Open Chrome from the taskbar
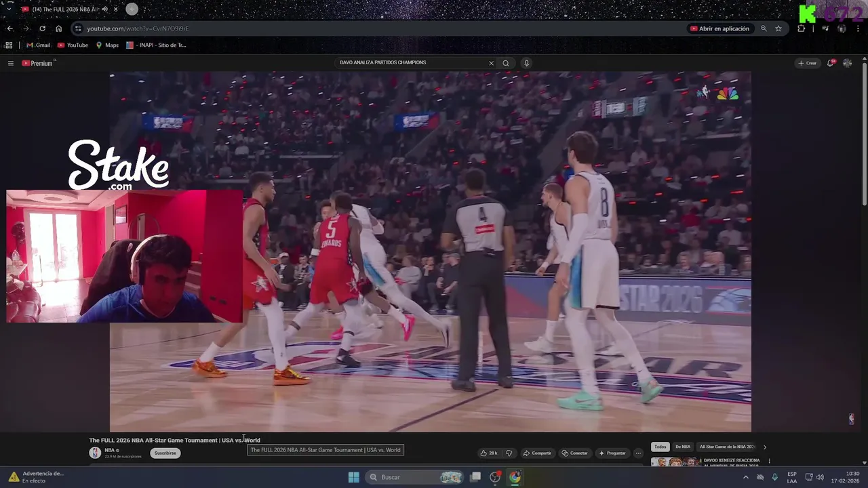868x488 pixels. click(x=515, y=477)
